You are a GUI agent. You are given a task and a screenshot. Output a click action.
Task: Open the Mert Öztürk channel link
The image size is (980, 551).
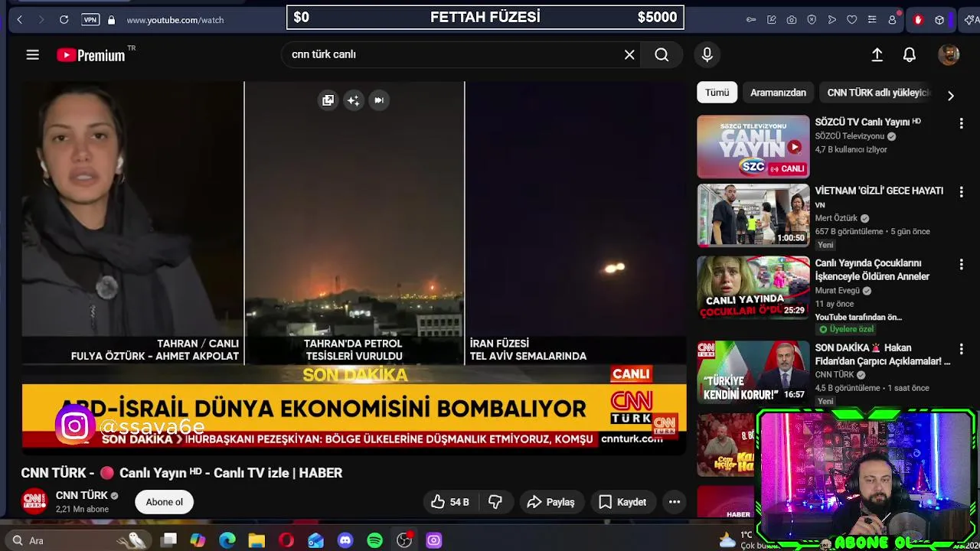click(836, 218)
